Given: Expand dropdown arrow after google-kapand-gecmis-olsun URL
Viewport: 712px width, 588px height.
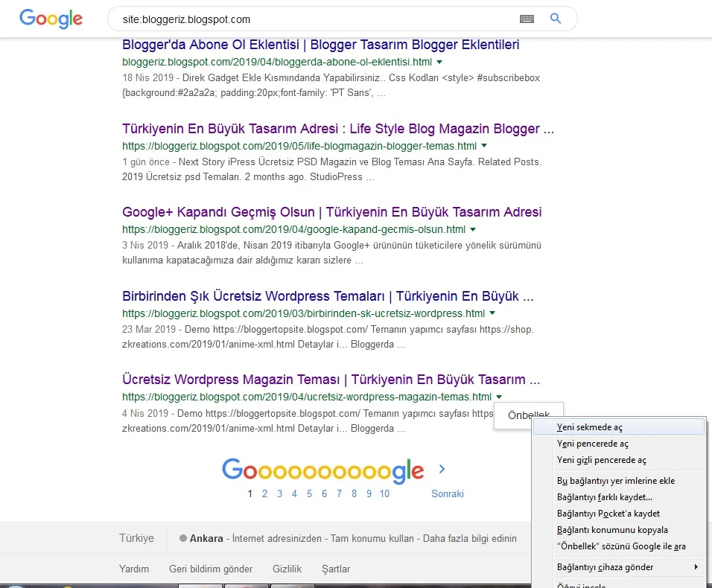Looking at the screenshot, I should (x=473, y=229).
